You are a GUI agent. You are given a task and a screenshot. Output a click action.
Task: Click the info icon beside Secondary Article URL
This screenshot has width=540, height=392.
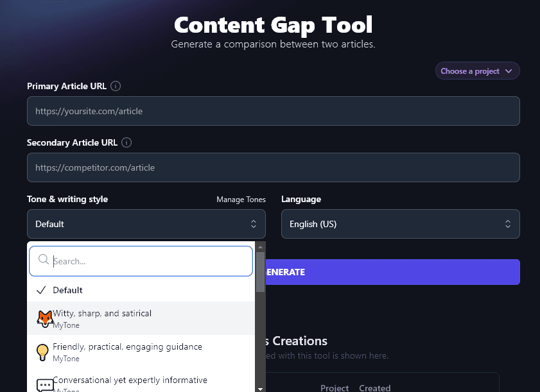pos(126,142)
